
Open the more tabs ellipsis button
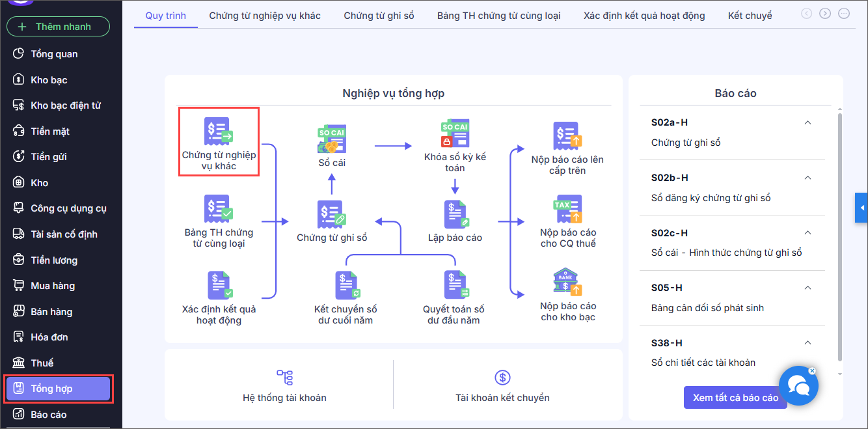(844, 13)
